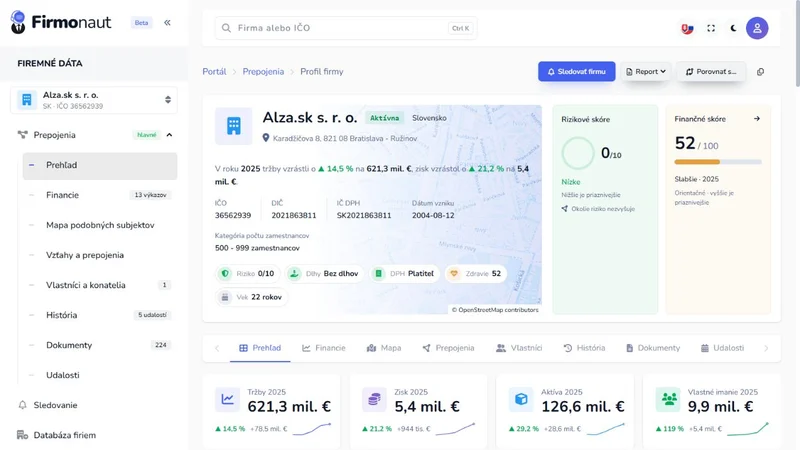Open Udalosti in sidebar

pos(100,375)
